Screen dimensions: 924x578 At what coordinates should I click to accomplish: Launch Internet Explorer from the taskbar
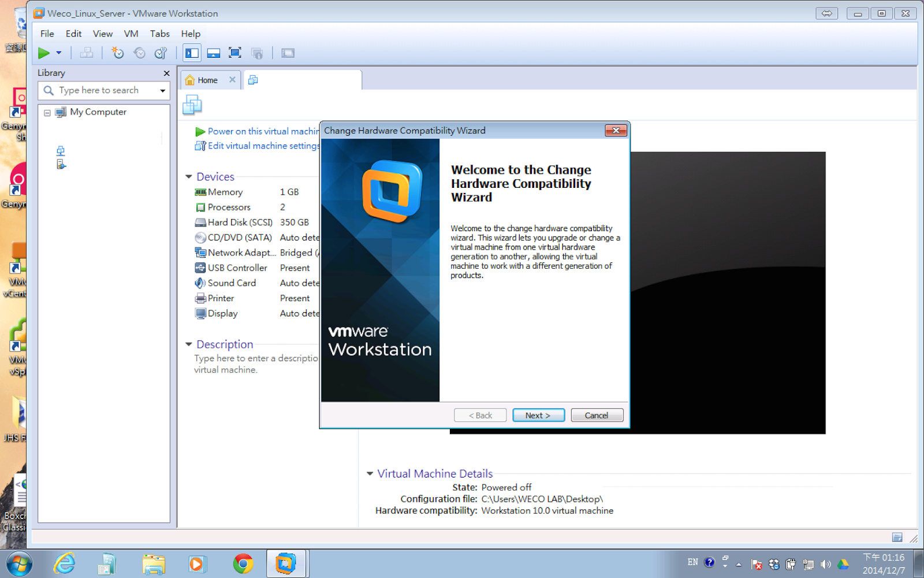point(65,564)
